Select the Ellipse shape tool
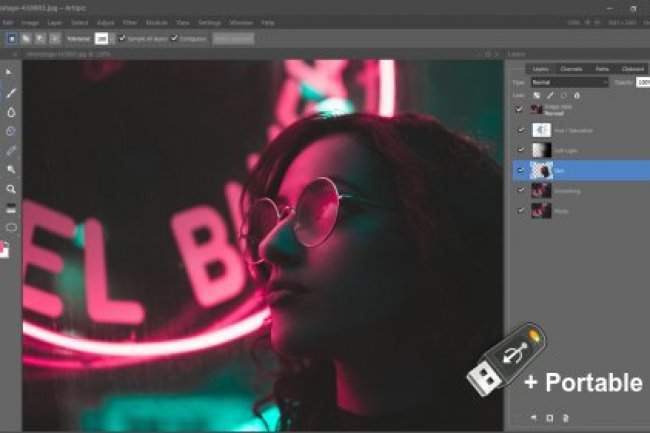 click(x=11, y=227)
